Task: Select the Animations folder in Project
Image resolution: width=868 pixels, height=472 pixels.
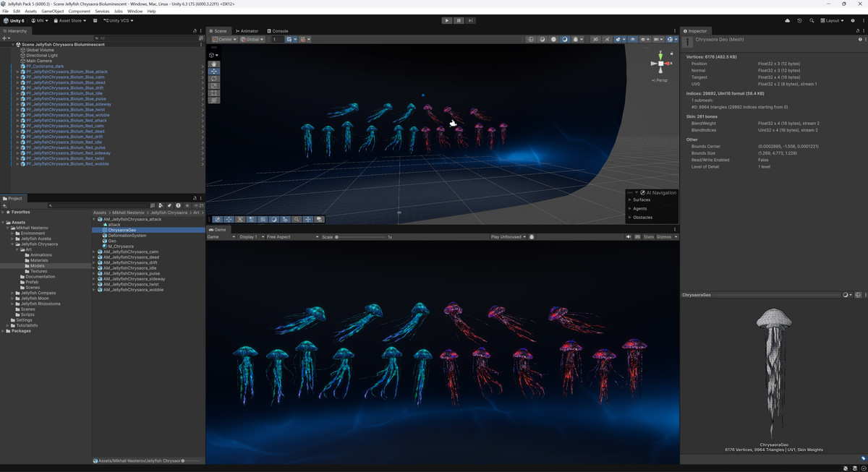Action: tap(41, 255)
